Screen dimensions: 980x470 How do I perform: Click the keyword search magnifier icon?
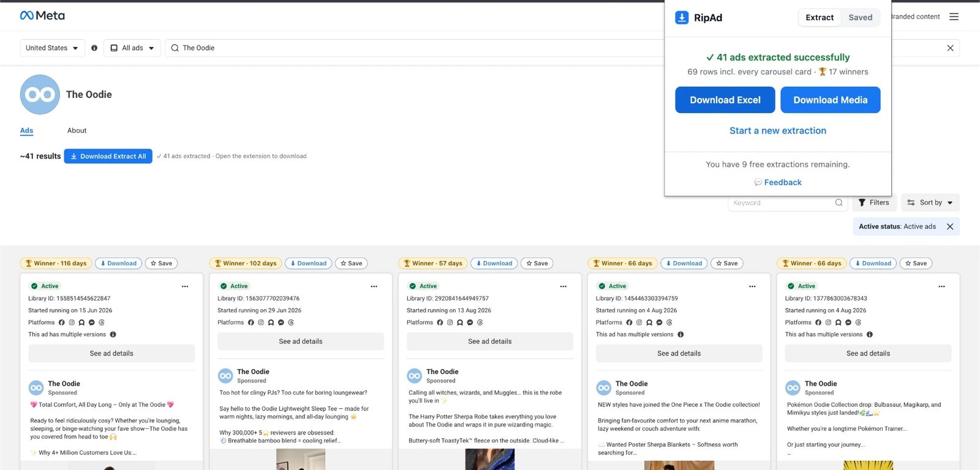click(839, 203)
